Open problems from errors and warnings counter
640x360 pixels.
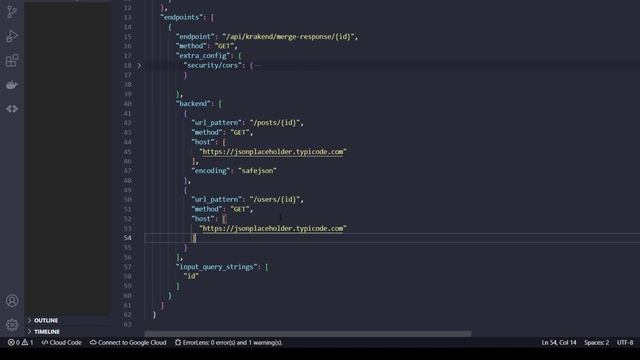(x=20, y=342)
